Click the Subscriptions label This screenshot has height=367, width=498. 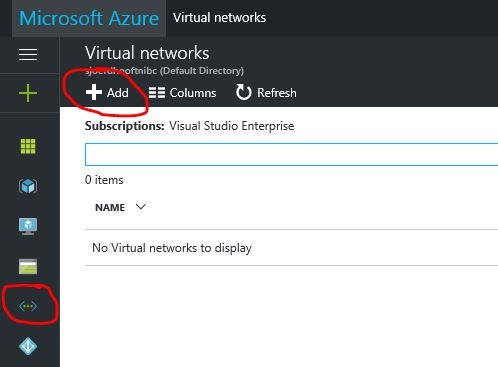[x=125, y=126]
